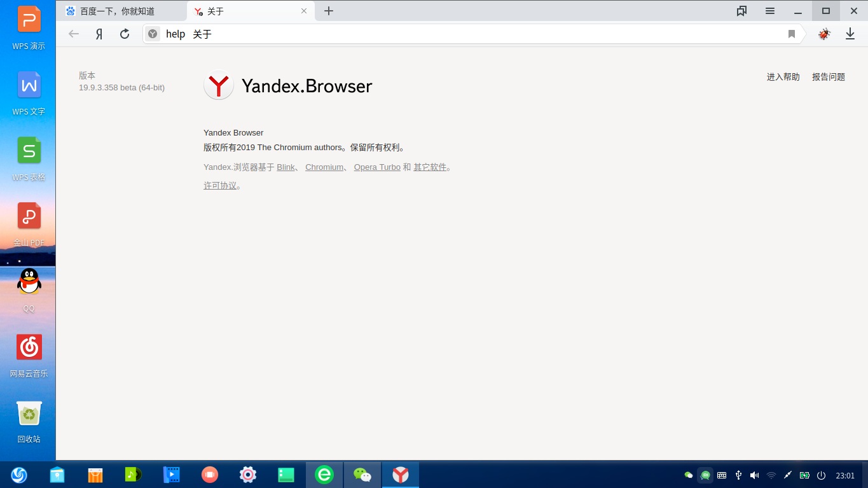Click the 进入帮助 link
The image size is (868, 488).
tap(783, 77)
